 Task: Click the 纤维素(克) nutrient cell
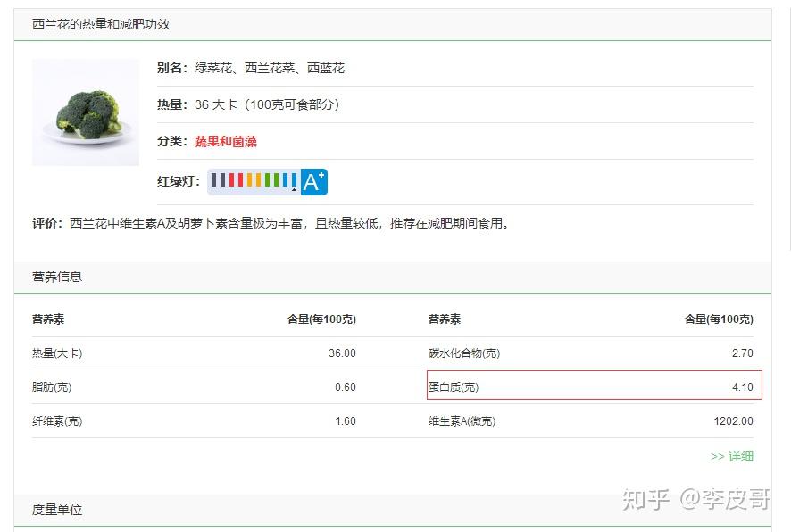57,421
